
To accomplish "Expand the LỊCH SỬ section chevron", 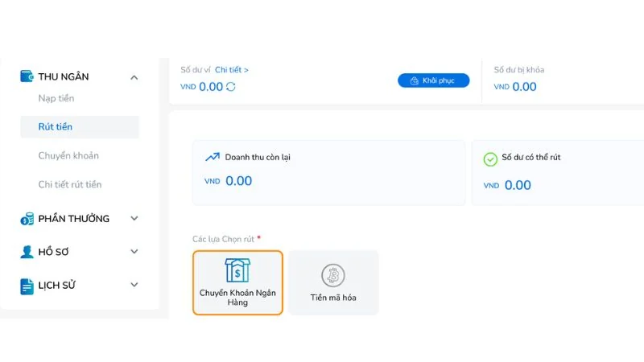I will 134,285.
